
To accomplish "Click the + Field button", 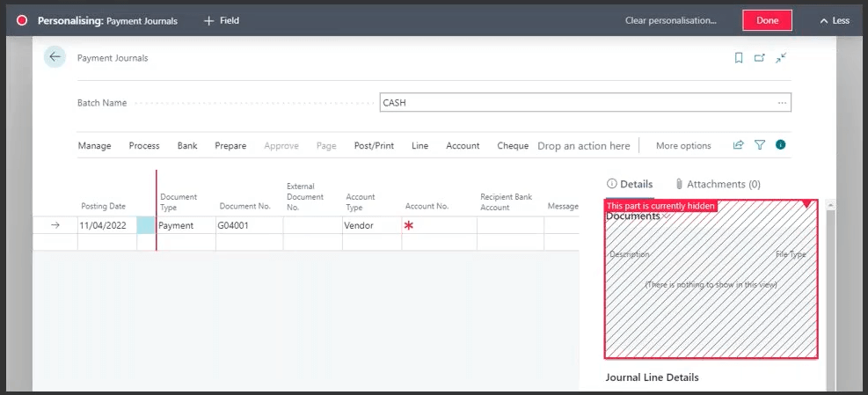I will point(222,20).
